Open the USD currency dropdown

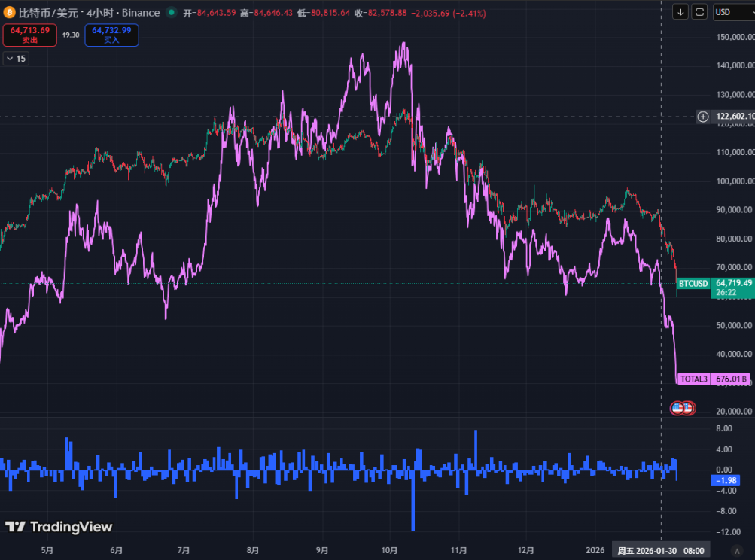pyautogui.click(x=731, y=12)
